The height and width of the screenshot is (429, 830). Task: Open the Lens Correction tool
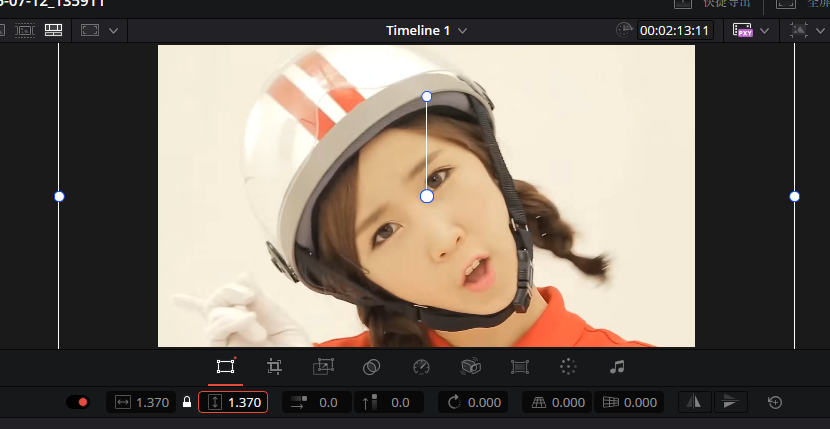519,367
